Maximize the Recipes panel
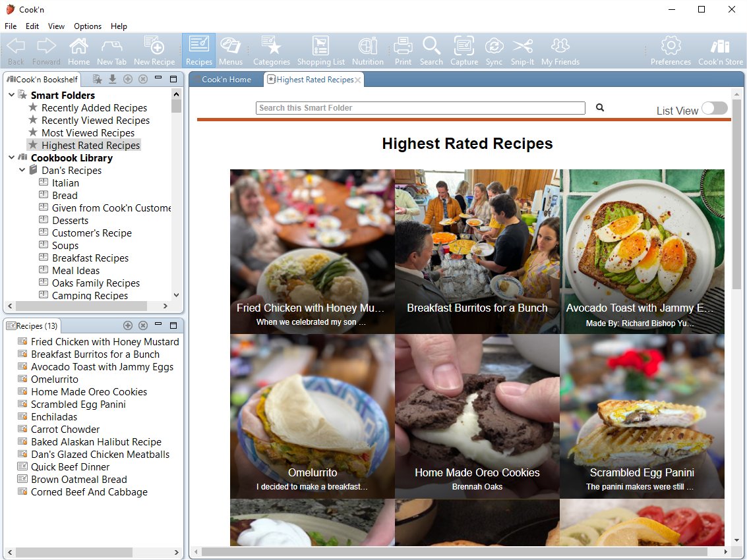The image size is (747, 560). tap(173, 325)
